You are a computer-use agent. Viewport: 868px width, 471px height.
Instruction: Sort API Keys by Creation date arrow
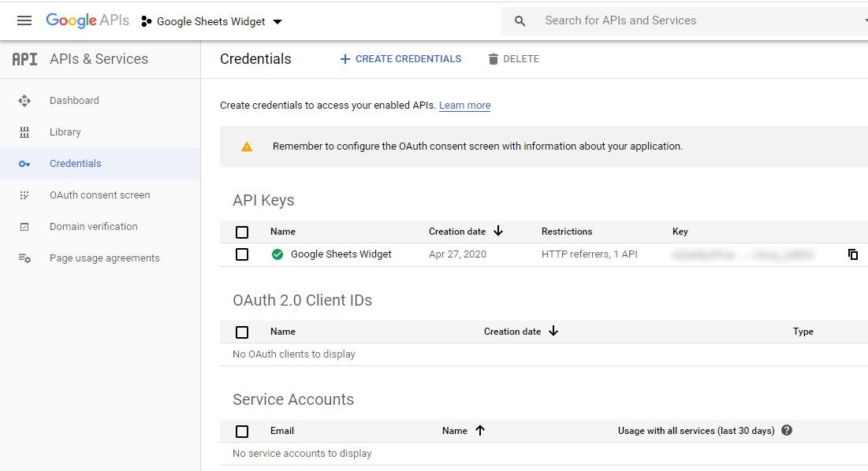click(x=498, y=231)
